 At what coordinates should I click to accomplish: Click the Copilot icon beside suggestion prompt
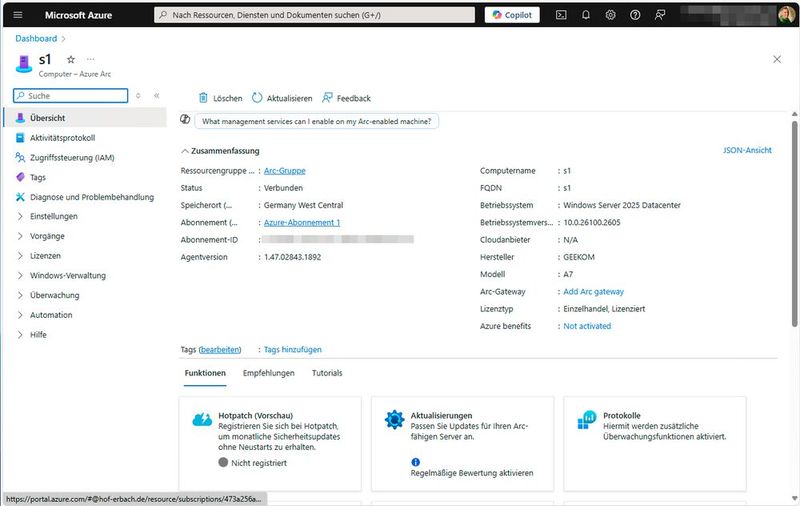point(185,119)
